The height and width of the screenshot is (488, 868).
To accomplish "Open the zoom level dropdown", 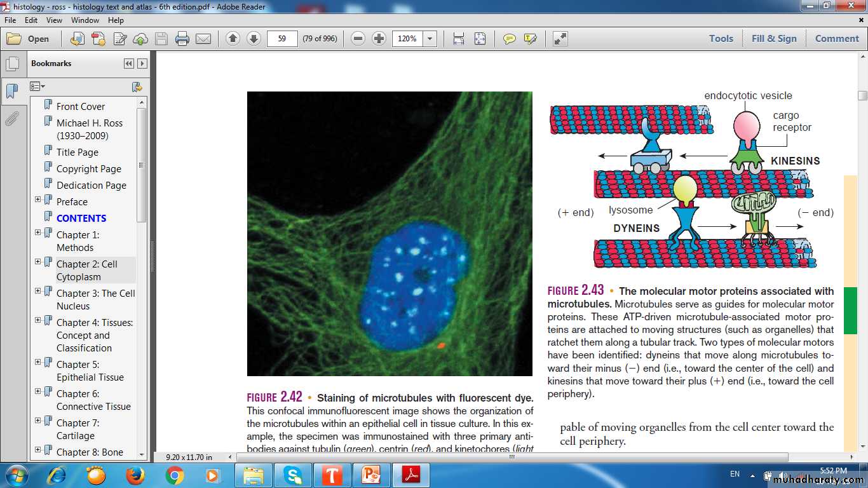I will [430, 39].
